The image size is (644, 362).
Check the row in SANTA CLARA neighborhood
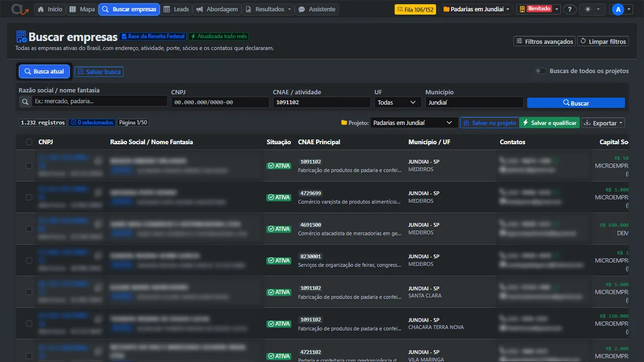click(29, 292)
